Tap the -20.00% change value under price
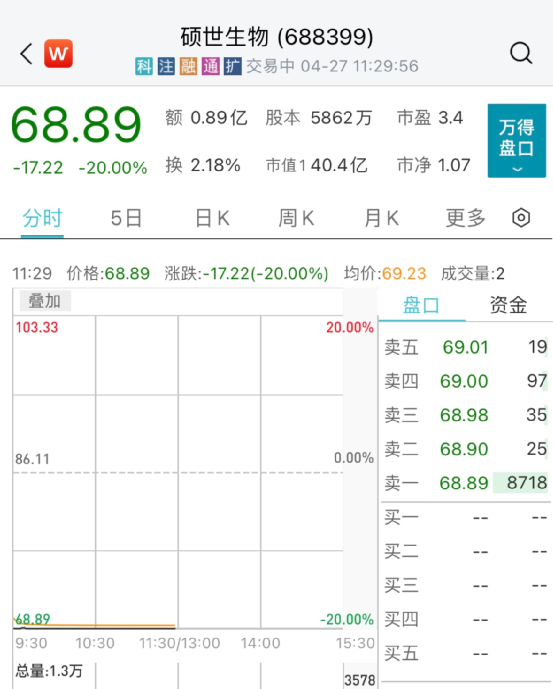 pos(113,168)
